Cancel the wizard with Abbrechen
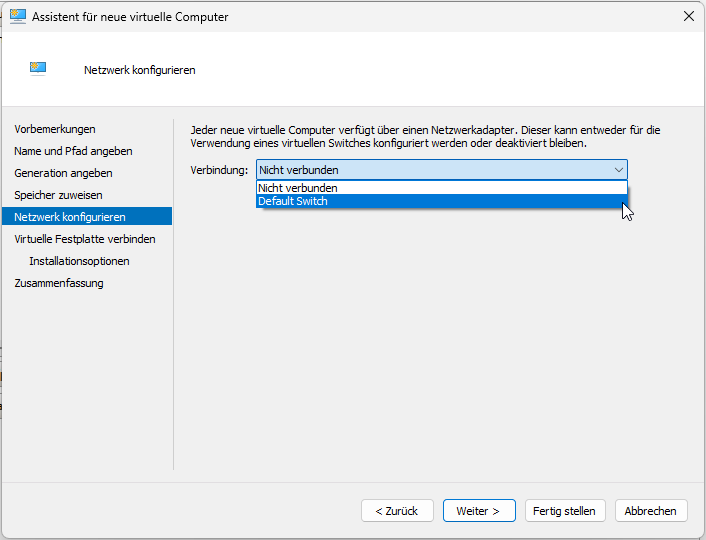Viewport: 706px width, 540px height. [x=651, y=511]
